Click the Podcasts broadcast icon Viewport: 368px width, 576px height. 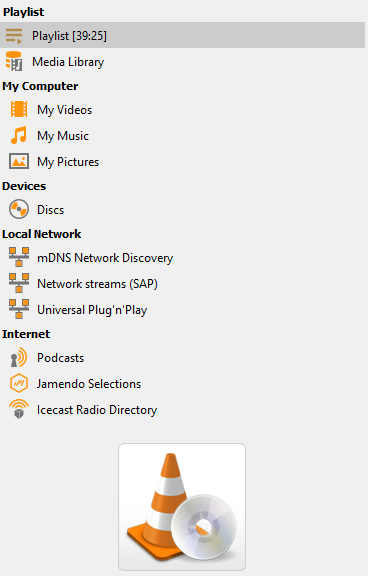point(19,357)
